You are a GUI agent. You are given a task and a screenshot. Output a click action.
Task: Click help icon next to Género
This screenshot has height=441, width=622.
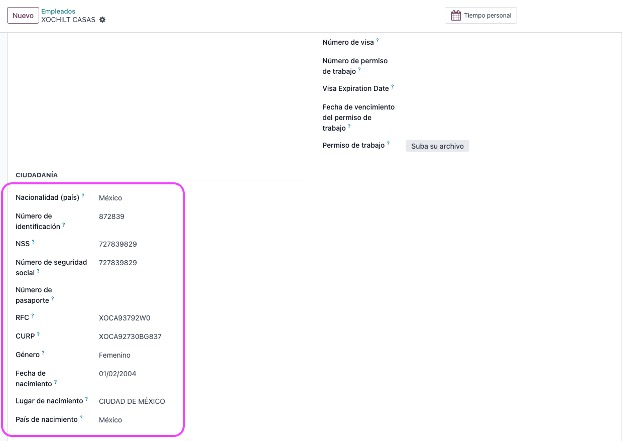(43, 353)
